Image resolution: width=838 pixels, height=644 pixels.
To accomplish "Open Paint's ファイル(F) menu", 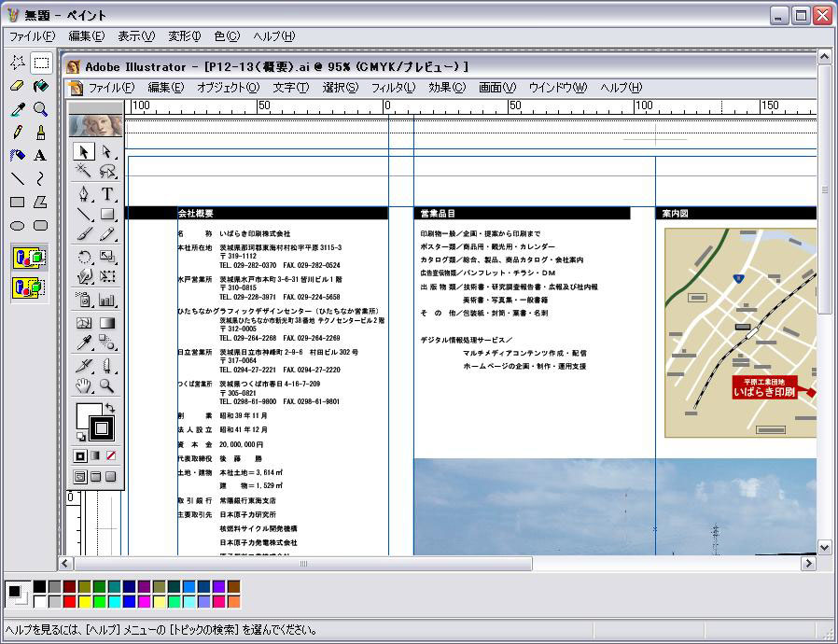I will tap(33, 36).
